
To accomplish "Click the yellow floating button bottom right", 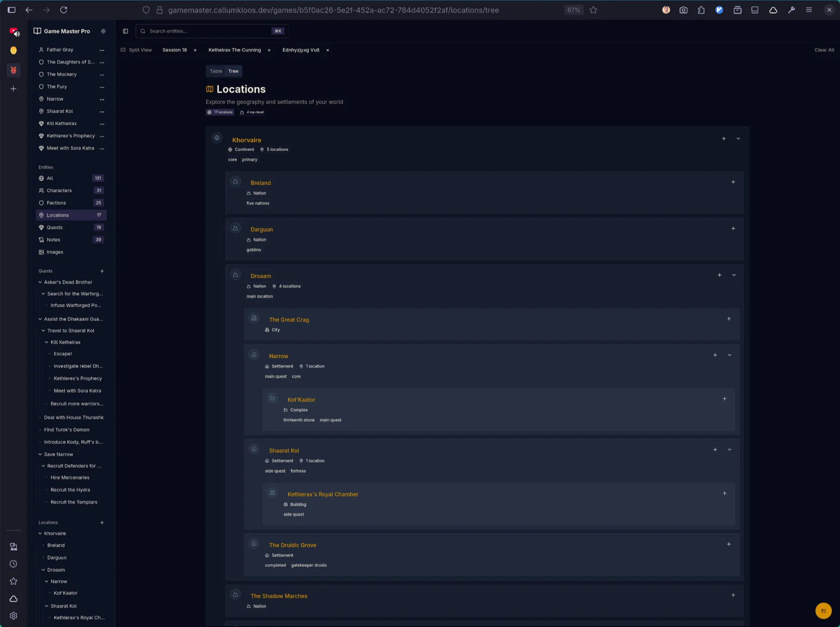I will pos(823,611).
